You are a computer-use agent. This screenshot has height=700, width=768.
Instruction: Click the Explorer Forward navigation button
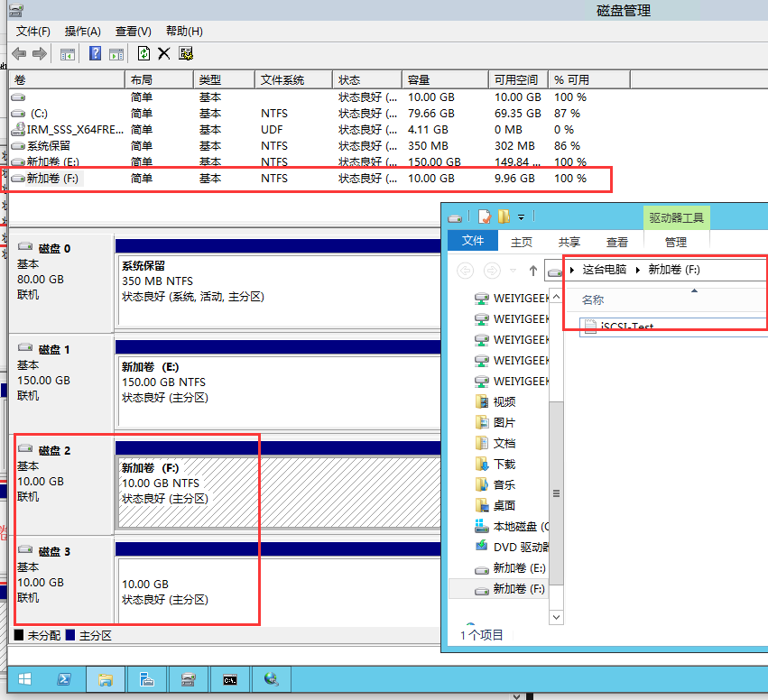click(x=492, y=271)
